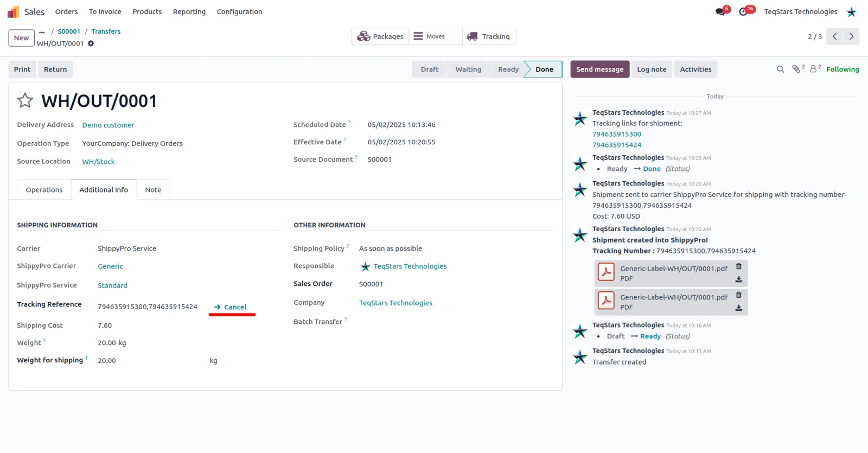Delete the first Generic-Label PDF attachment

pos(738,266)
